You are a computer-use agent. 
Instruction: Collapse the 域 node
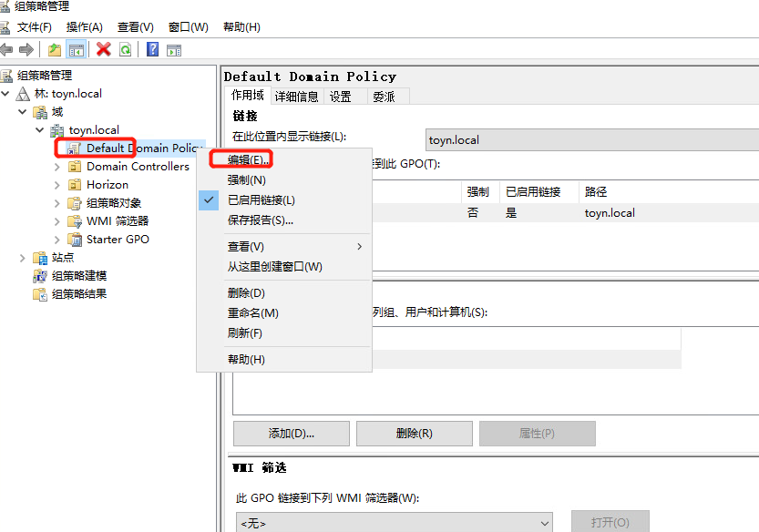point(22,112)
